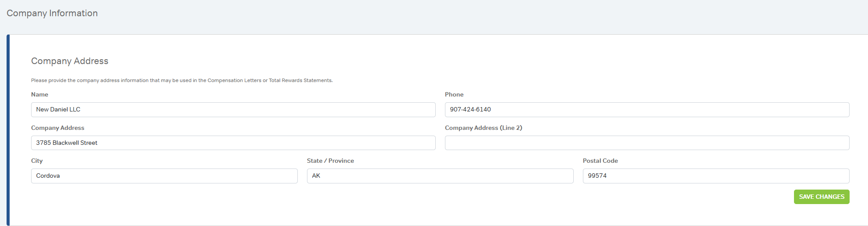This screenshot has height=226, width=868.
Task: Click the words Compensation Letters in description
Action: click(x=234, y=81)
